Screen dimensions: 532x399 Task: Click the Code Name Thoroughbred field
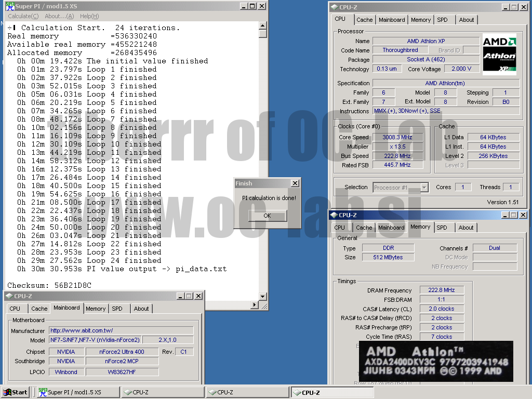click(401, 50)
